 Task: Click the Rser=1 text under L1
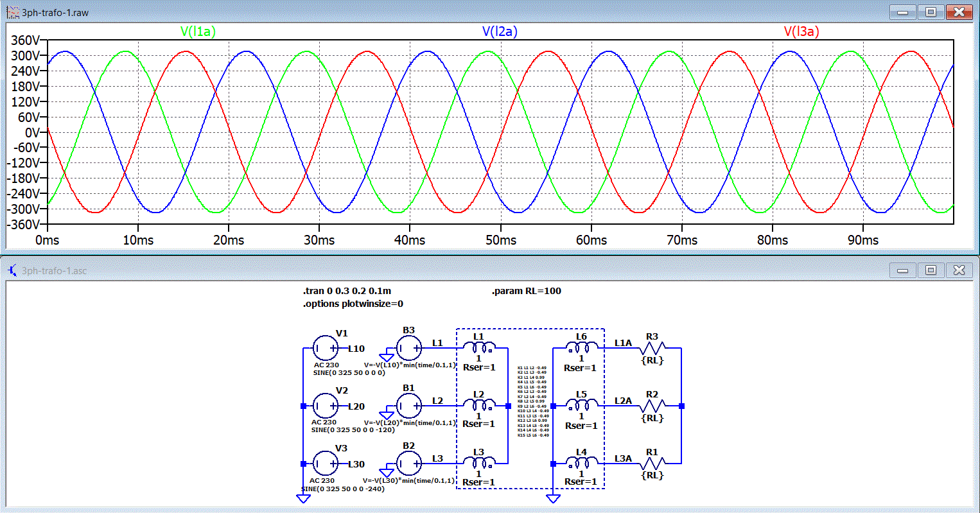pos(479,368)
